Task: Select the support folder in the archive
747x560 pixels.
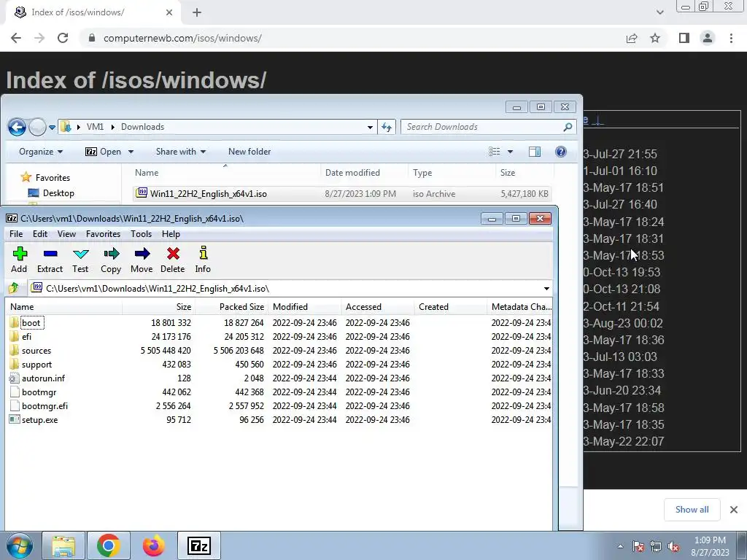Action: tap(36, 365)
